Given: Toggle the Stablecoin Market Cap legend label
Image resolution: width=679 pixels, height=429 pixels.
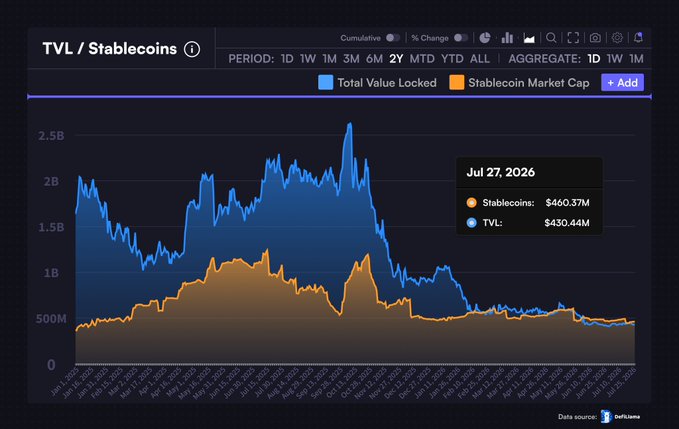Looking at the screenshot, I should [x=529, y=83].
